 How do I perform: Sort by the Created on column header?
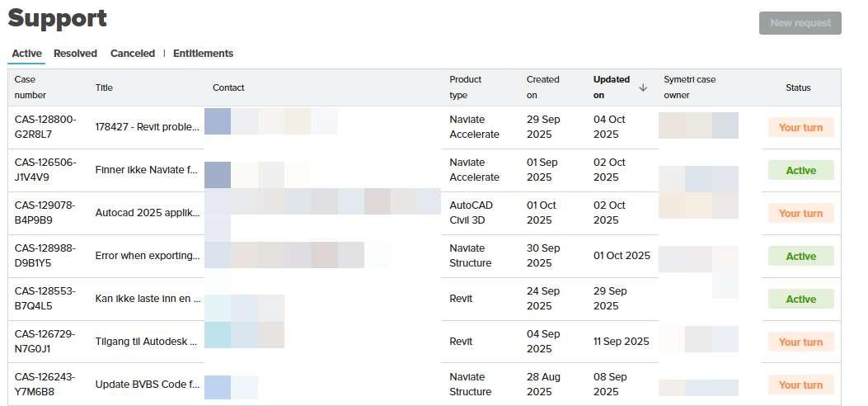542,87
